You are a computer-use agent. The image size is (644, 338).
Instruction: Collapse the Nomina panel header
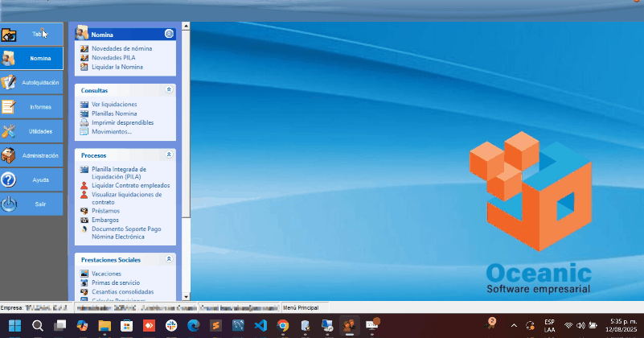point(169,34)
